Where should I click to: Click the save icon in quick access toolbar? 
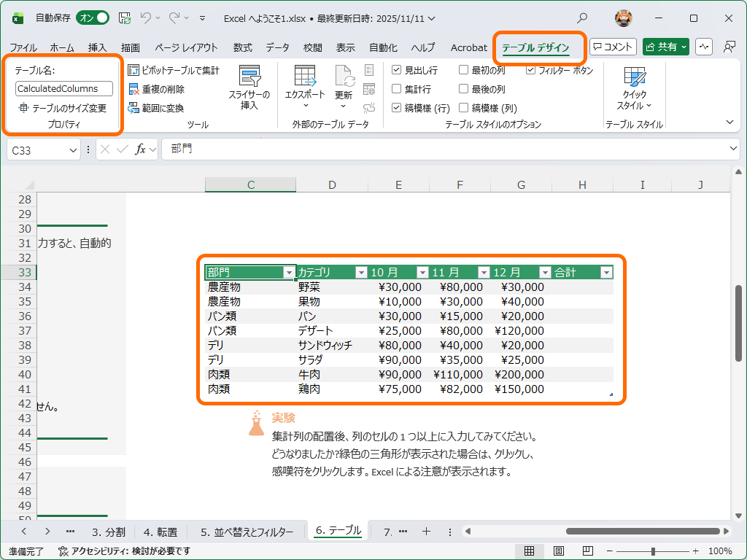pos(124,18)
